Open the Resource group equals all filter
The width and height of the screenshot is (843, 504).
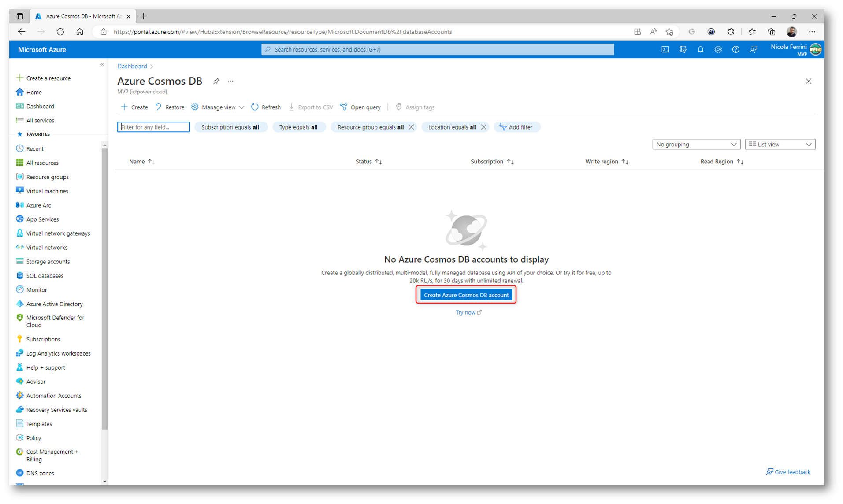tap(370, 127)
